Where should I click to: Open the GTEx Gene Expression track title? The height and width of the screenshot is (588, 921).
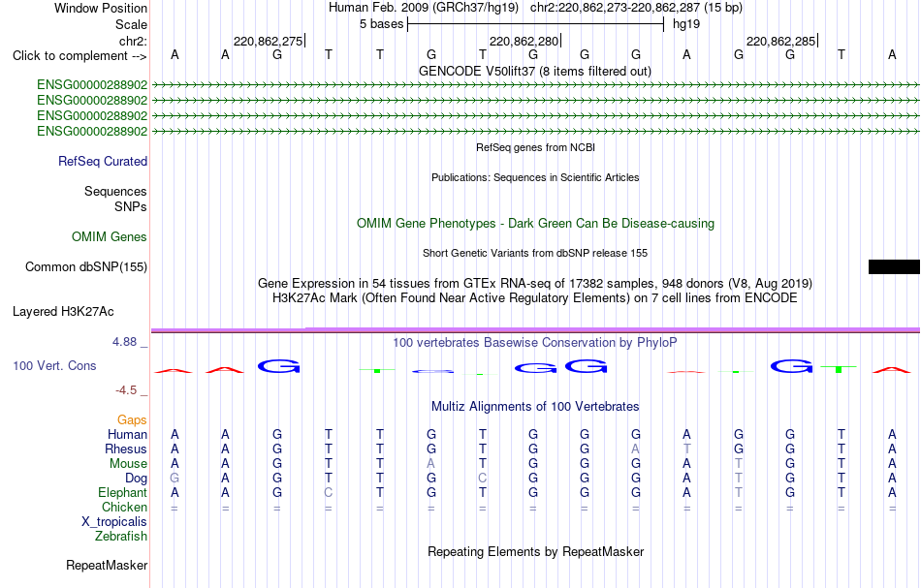535,284
